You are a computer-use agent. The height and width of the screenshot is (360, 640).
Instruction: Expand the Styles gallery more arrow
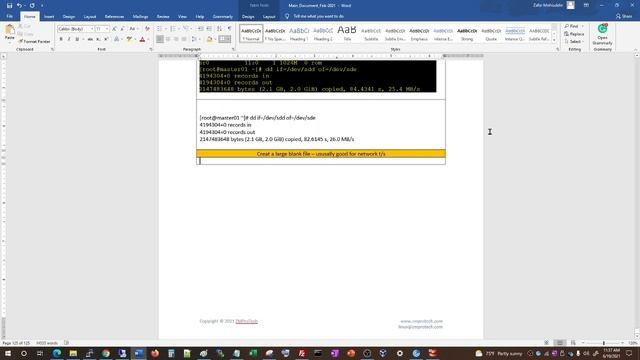coord(554,40)
